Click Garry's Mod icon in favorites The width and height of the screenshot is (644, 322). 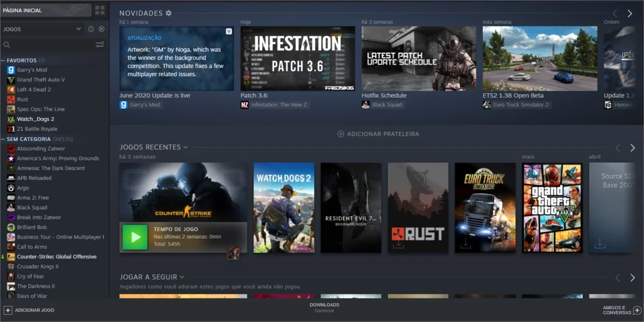(x=11, y=70)
